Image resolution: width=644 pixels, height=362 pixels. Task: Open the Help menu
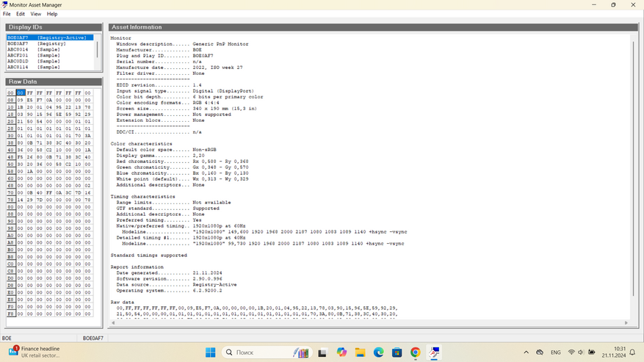[51, 14]
